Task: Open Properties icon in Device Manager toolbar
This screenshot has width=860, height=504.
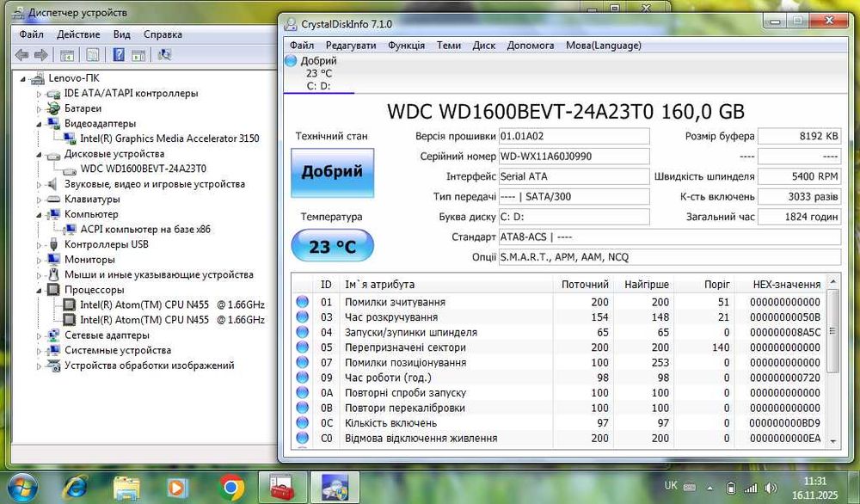Action: point(93,55)
